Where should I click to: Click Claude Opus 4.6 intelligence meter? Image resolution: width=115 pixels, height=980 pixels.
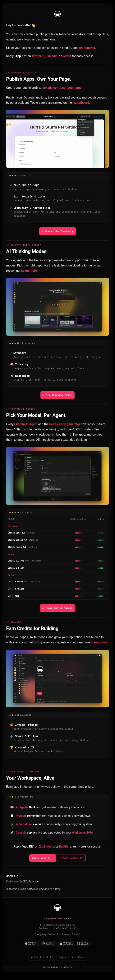pyautogui.click(x=78, y=533)
